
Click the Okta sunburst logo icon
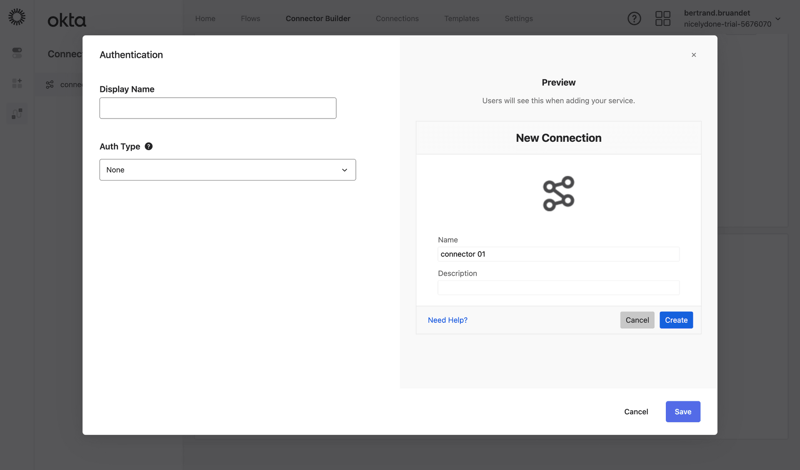click(x=17, y=17)
